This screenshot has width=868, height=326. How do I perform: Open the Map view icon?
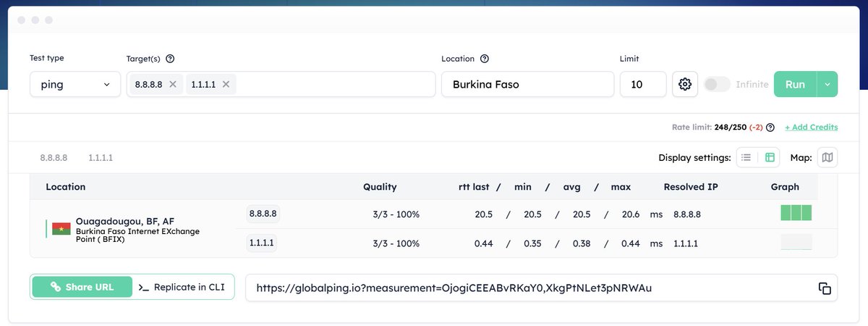pyautogui.click(x=827, y=157)
